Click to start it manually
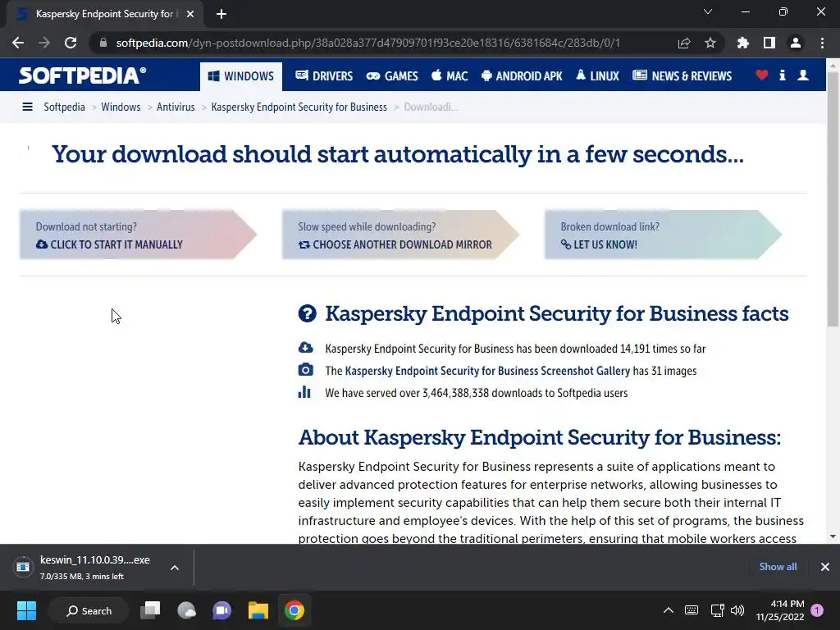The height and width of the screenshot is (630, 840). pyautogui.click(x=109, y=244)
